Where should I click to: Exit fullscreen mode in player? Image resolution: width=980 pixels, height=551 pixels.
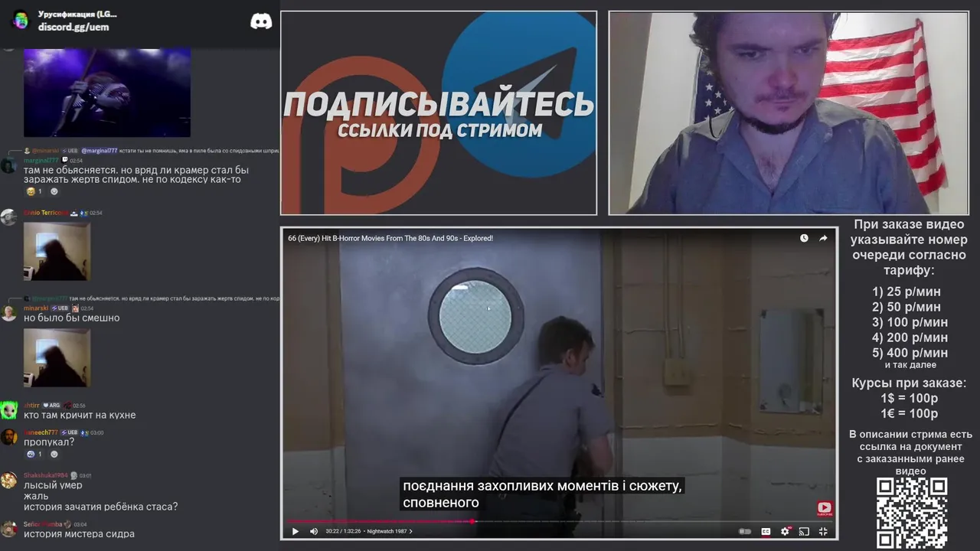coord(823,531)
